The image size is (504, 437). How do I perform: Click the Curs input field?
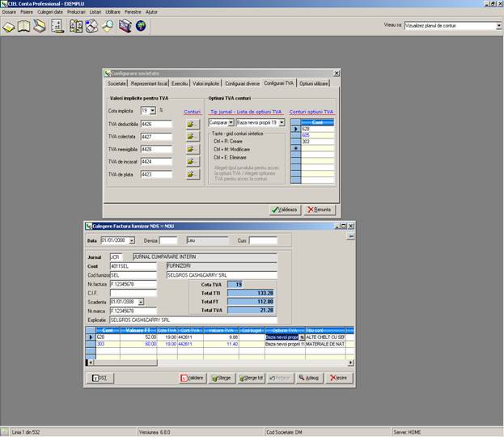click(263, 240)
